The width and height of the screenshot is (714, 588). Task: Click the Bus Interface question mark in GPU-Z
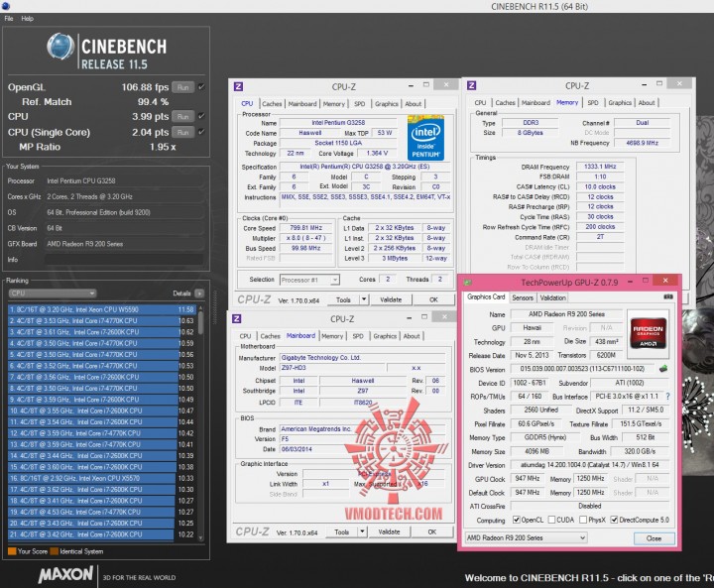coord(667,397)
